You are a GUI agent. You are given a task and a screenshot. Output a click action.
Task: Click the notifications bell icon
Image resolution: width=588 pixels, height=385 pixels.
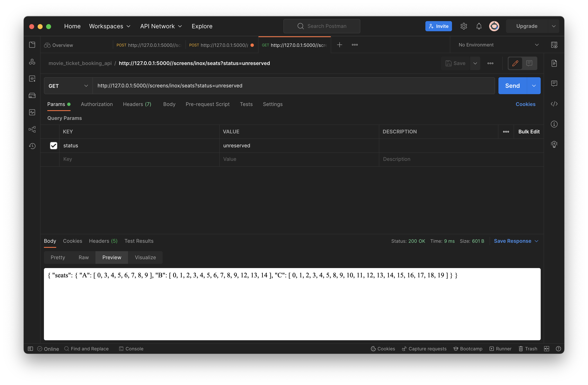coord(479,26)
